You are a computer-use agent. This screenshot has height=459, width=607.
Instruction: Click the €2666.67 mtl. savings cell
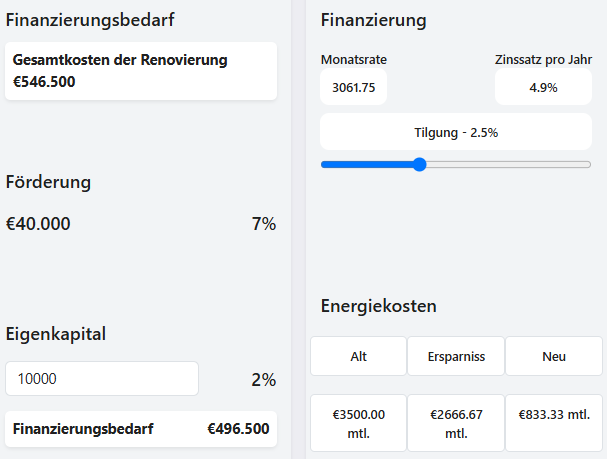pyautogui.click(x=455, y=423)
